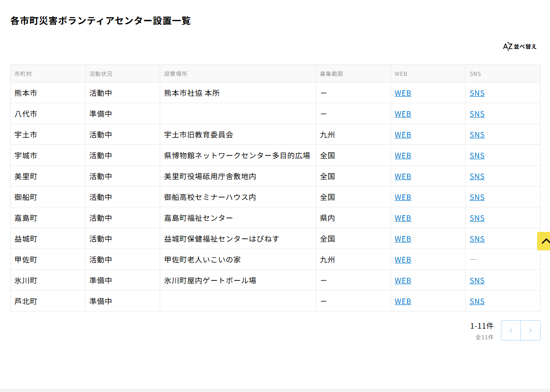The height and width of the screenshot is (392, 550).
Task: Click 準備中 status for 八代市
Action: 122,113
